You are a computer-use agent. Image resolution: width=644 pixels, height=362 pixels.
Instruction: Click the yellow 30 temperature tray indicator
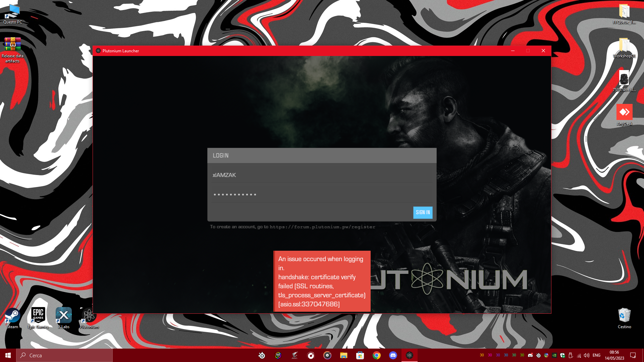click(x=482, y=355)
